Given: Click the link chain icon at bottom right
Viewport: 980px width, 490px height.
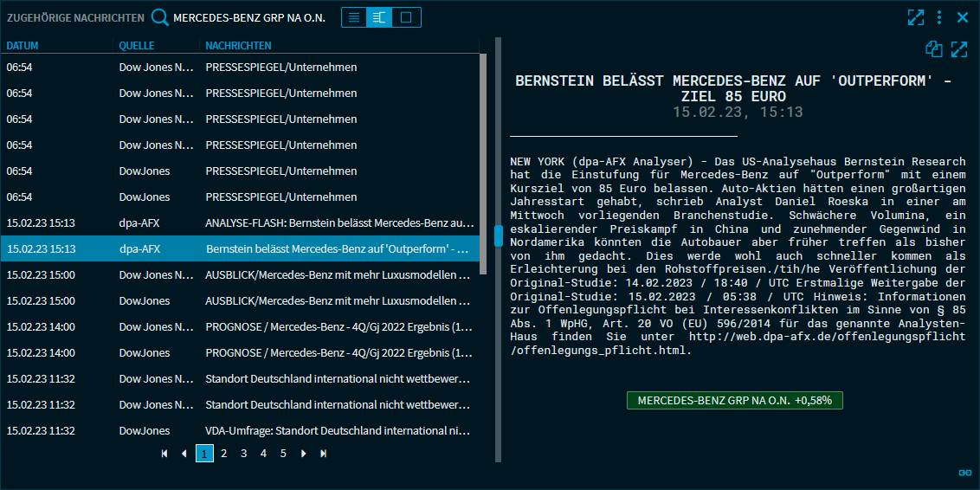Looking at the screenshot, I should pyautogui.click(x=965, y=472).
